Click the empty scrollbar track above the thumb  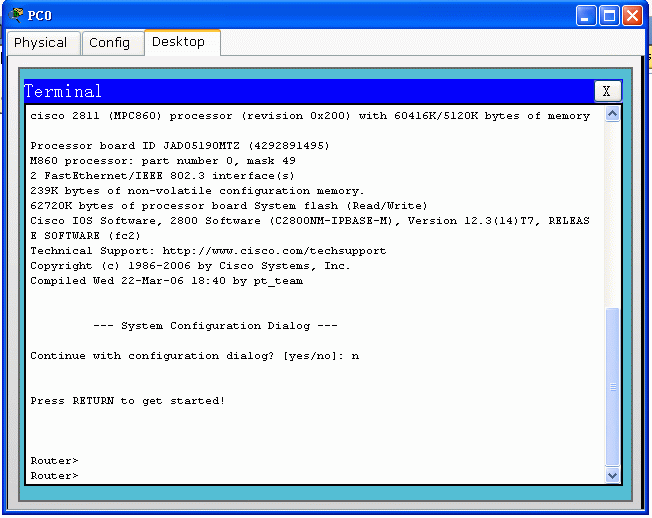(x=613, y=210)
